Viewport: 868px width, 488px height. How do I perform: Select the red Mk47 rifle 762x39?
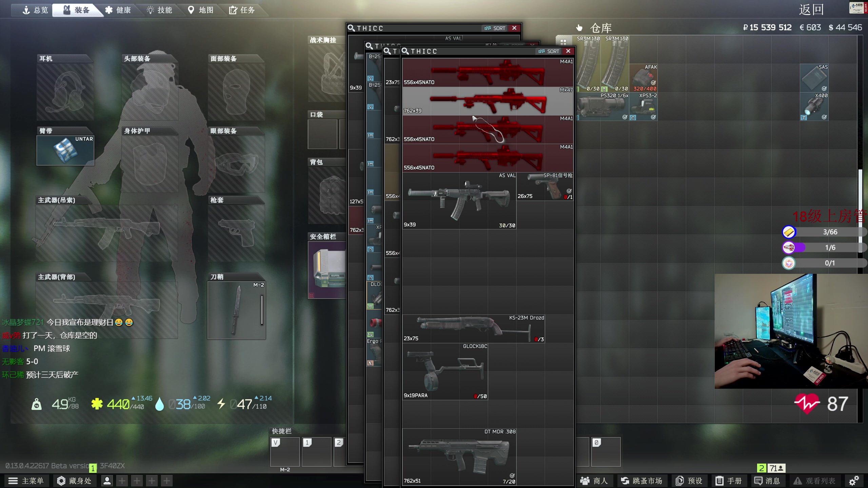click(488, 101)
